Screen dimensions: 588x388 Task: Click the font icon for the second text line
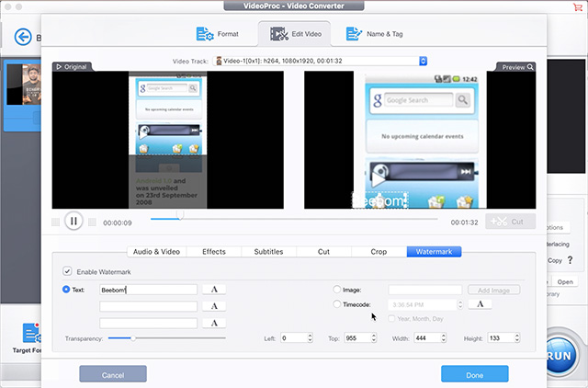(x=213, y=306)
